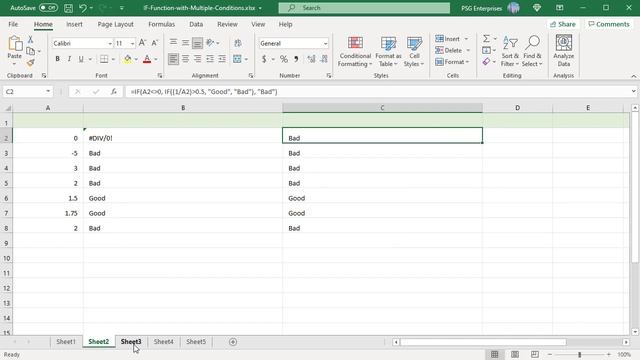Screen dimensions: 640x360
Task: Click the Borders icon
Action: [x=104, y=59]
